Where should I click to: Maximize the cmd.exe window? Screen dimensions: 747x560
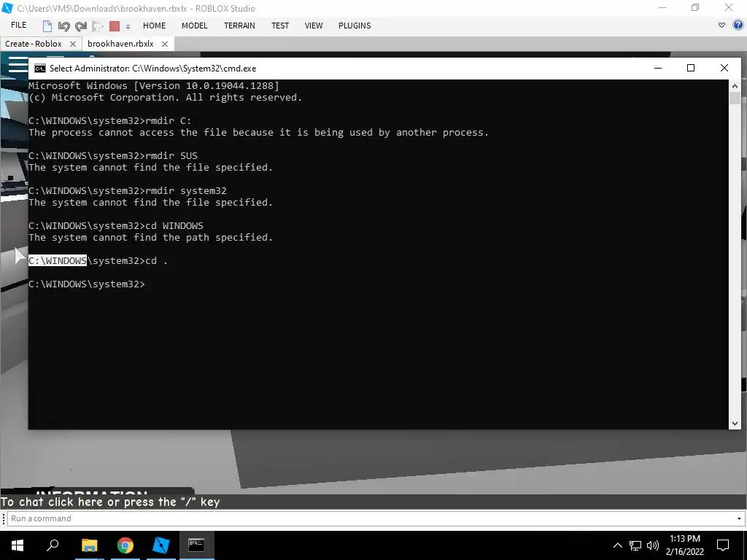pos(691,68)
